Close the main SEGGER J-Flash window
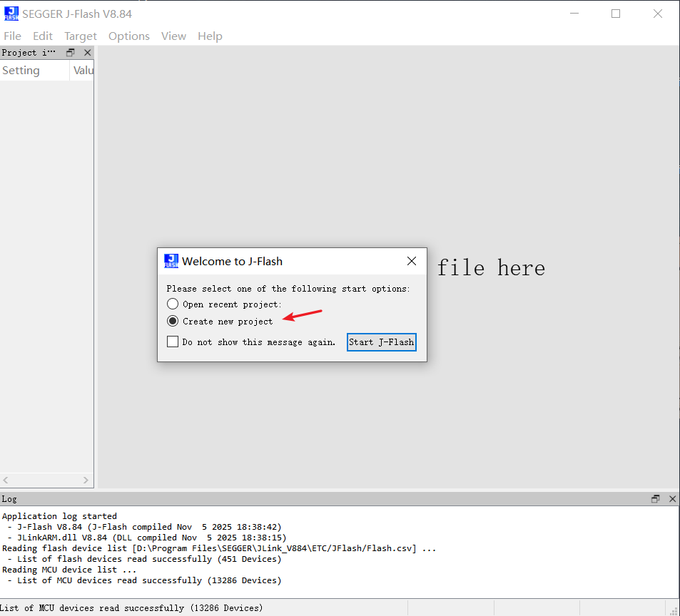The image size is (680, 616). click(657, 14)
